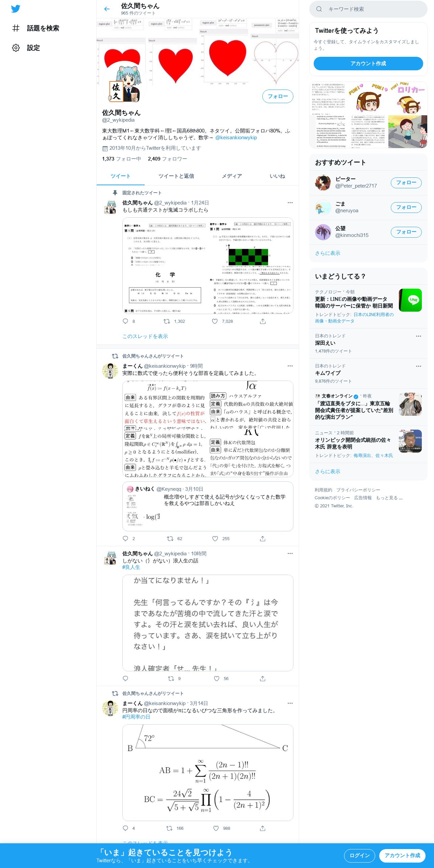The image size is (434, 868).
Task: Open more menu on 3月14日 tweet
Action: 290,703
